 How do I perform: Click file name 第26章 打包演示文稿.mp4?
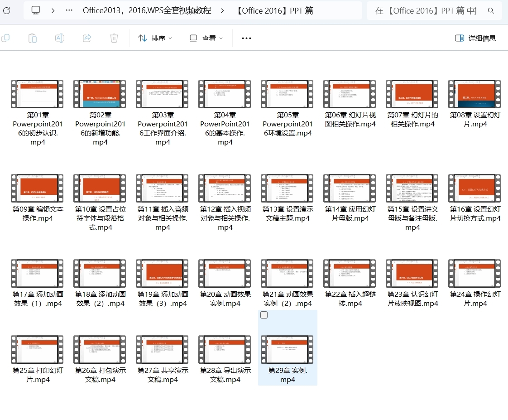pyautogui.click(x=100, y=375)
